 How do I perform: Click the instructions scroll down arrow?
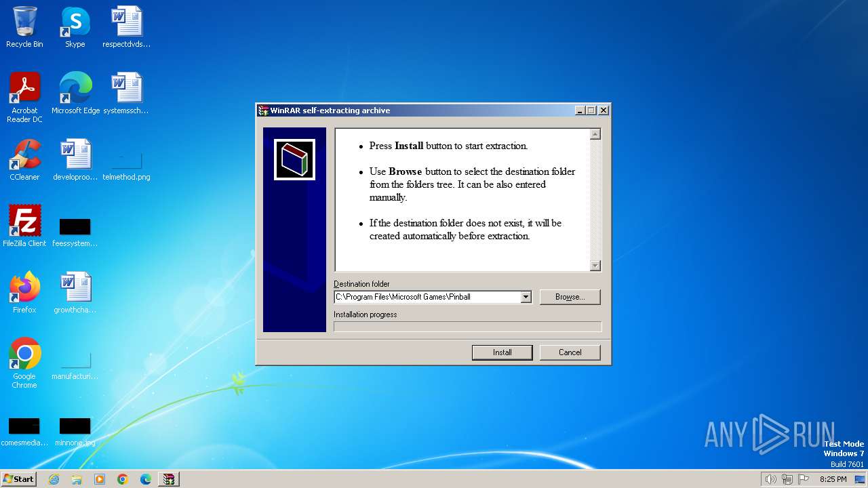click(595, 266)
